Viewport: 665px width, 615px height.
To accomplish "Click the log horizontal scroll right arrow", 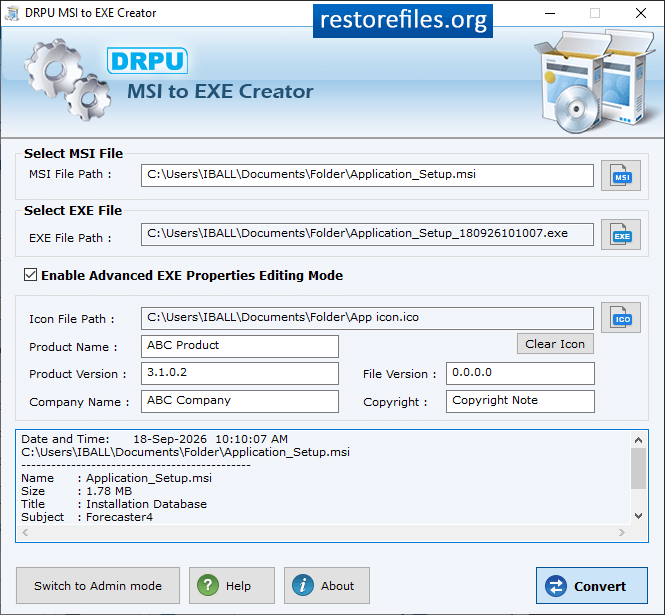I will pos(622,532).
